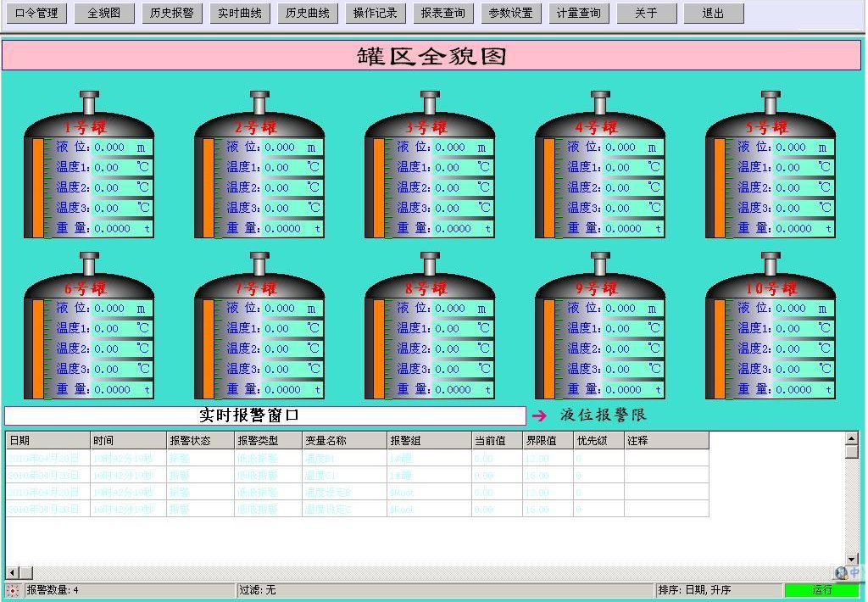Click the 优先级 column header

click(x=598, y=441)
